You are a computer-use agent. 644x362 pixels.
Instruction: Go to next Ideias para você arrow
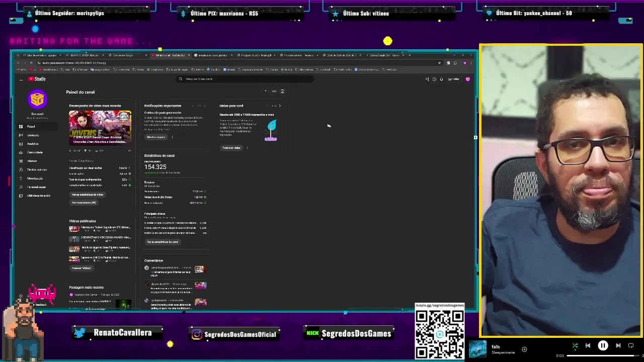[x=280, y=106]
